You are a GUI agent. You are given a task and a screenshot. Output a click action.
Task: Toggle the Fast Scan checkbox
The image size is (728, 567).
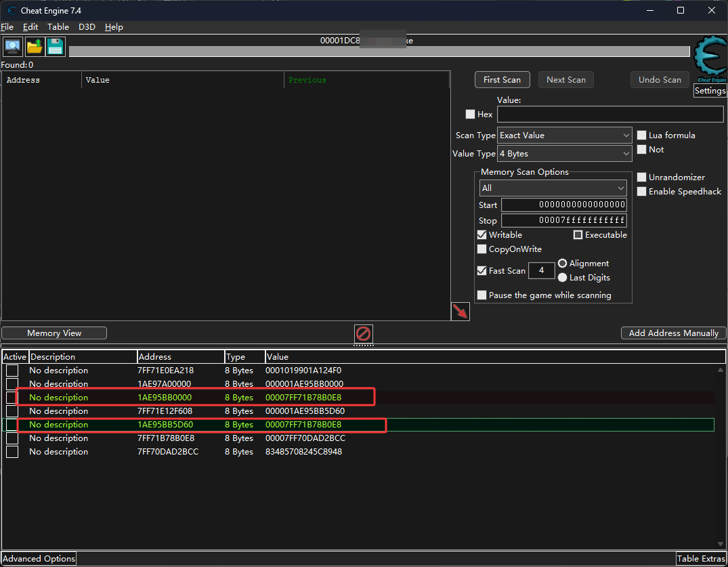coord(482,271)
